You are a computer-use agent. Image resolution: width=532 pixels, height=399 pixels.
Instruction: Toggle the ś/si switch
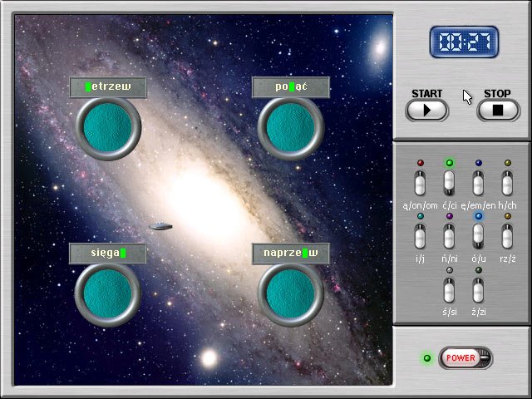449,290
